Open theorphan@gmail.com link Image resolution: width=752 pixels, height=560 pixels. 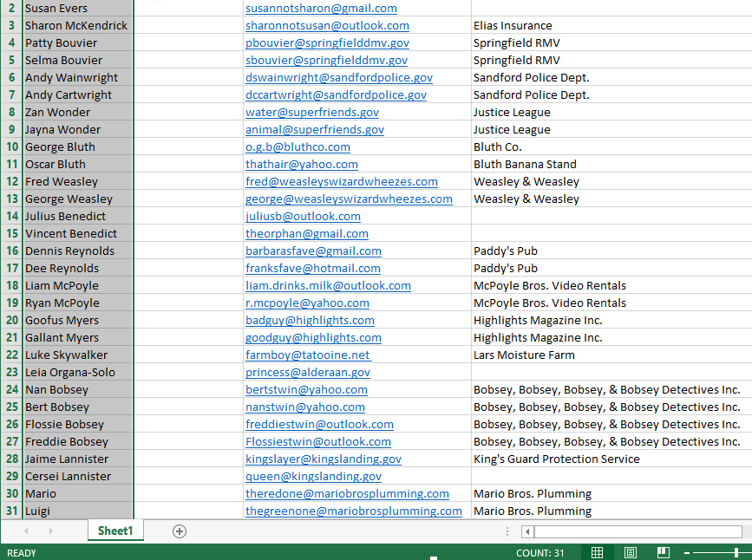(307, 233)
